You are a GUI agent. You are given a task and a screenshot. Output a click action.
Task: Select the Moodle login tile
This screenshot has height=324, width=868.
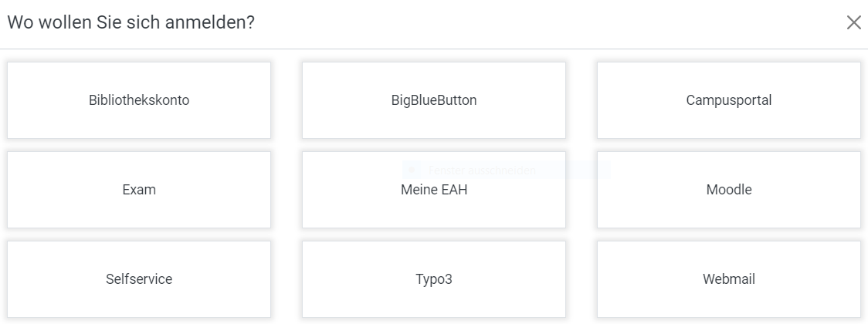tap(729, 190)
